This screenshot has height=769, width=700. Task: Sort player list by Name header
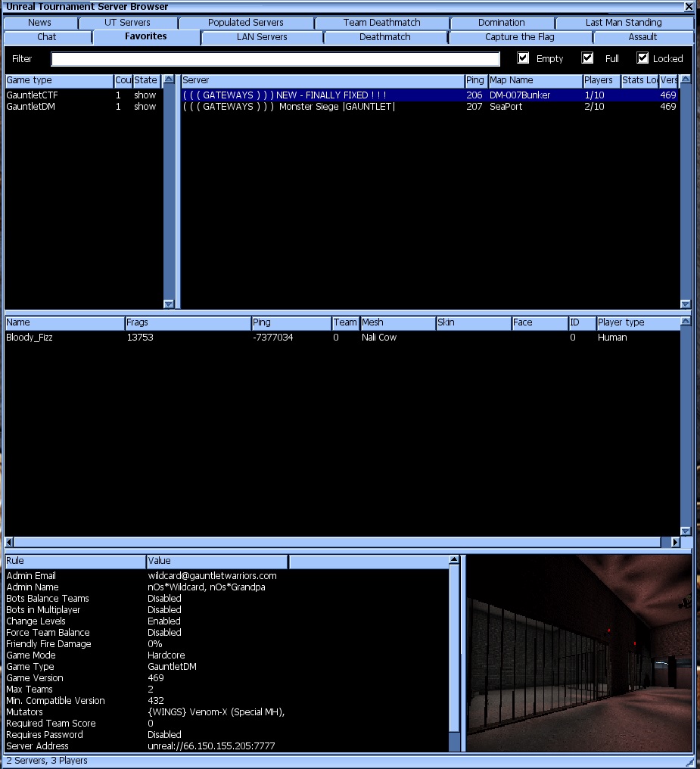[x=65, y=322]
